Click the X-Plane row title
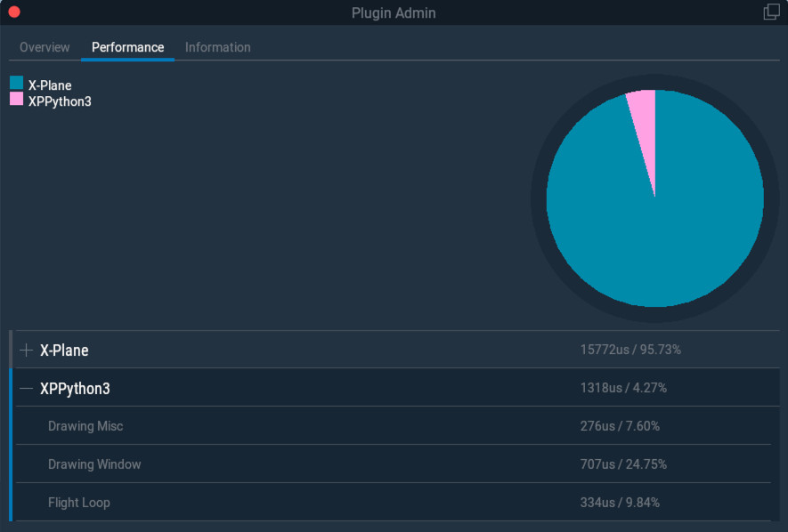The width and height of the screenshot is (788, 532). click(64, 350)
